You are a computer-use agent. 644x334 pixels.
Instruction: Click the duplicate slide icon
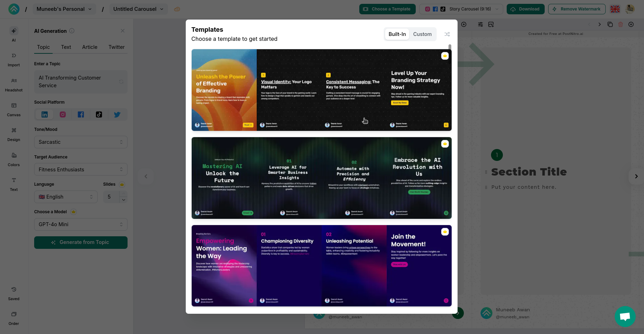610,24
